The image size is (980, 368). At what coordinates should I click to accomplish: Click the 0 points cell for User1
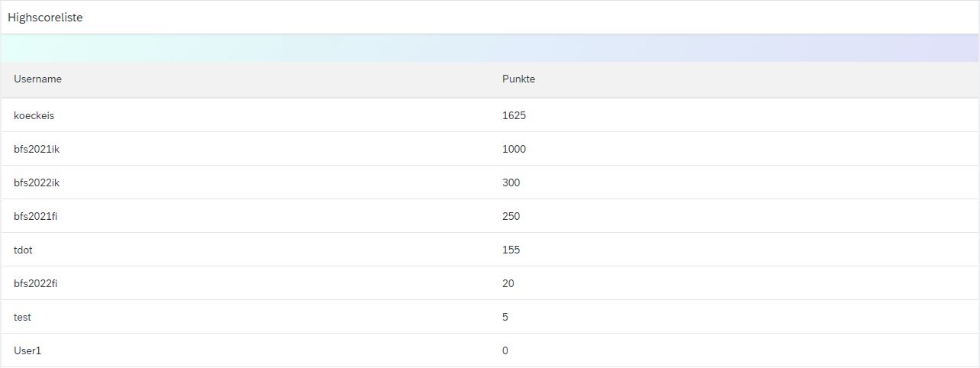pyautogui.click(x=505, y=350)
